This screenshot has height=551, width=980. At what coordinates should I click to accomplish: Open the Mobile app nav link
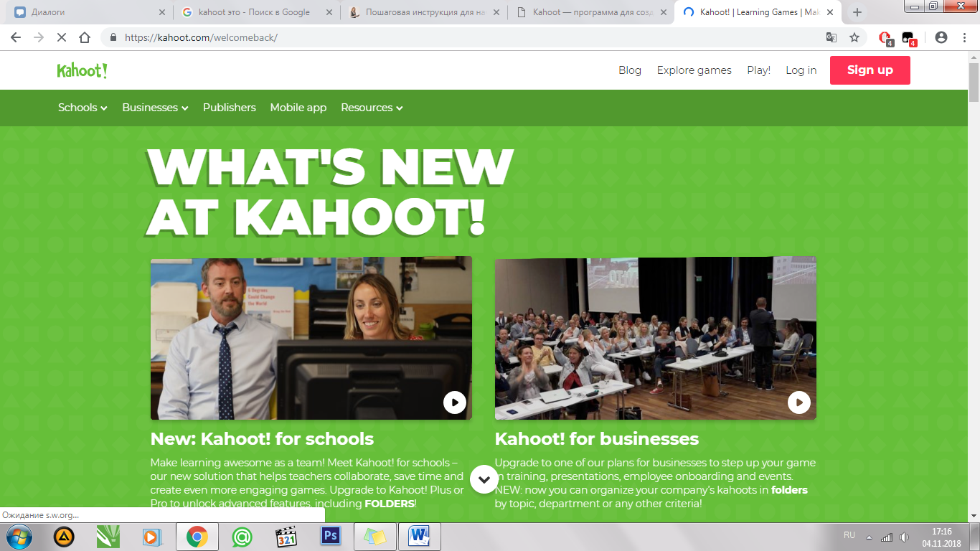pyautogui.click(x=298, y=108)
